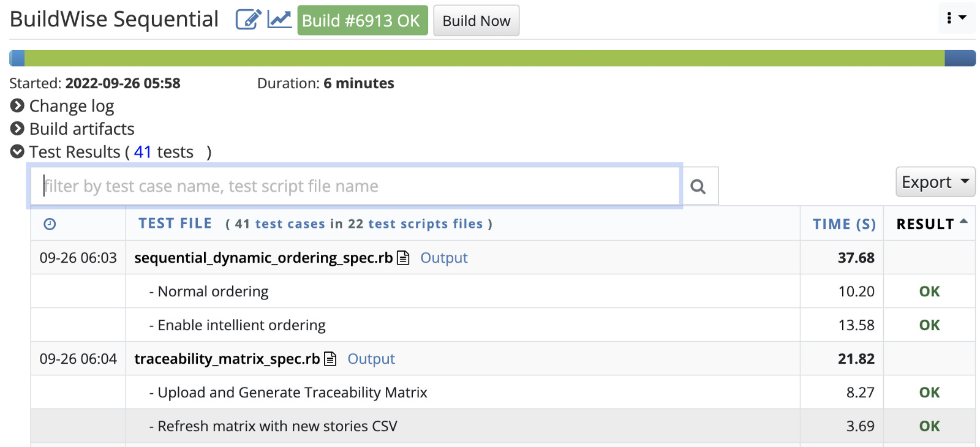Focus the test case filter field
This screenshot has width=980, height=447.
click(355, 186)
